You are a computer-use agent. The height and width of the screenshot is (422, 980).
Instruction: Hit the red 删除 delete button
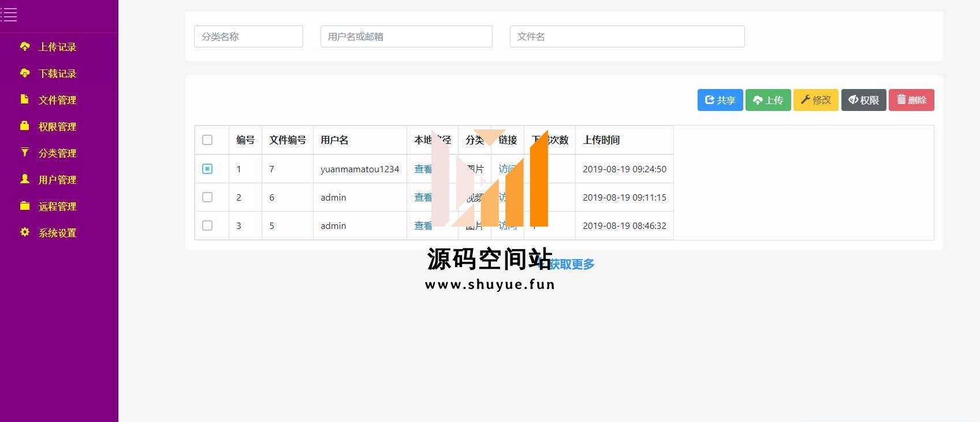[x=911, y=100]
